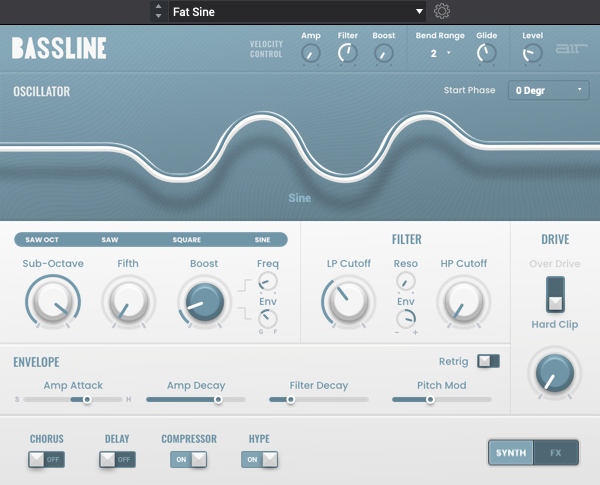
Task: Click the Glide knob
Action: (x=486, y=53)
